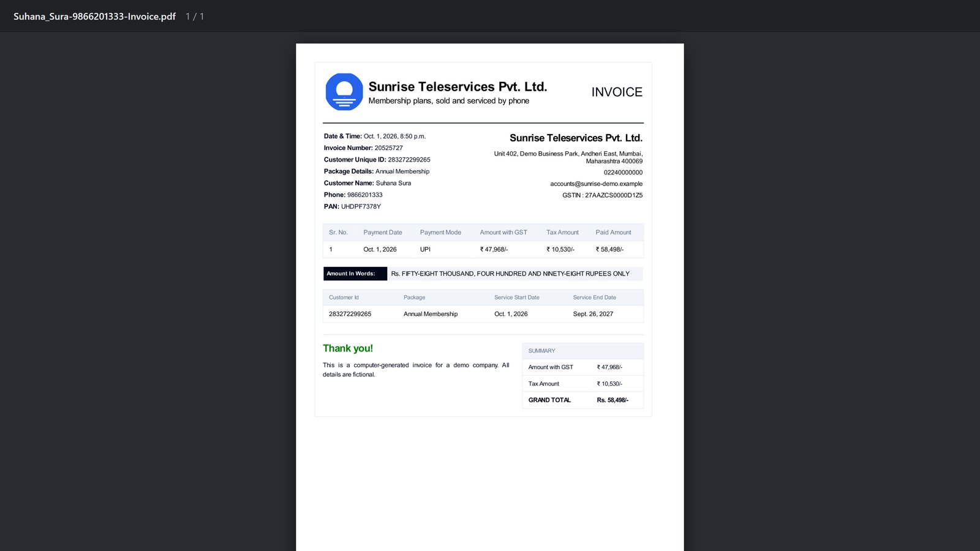Screen dimensions: 980x551
Task: Select invoice number 20525727
Action: coord(389,148)
